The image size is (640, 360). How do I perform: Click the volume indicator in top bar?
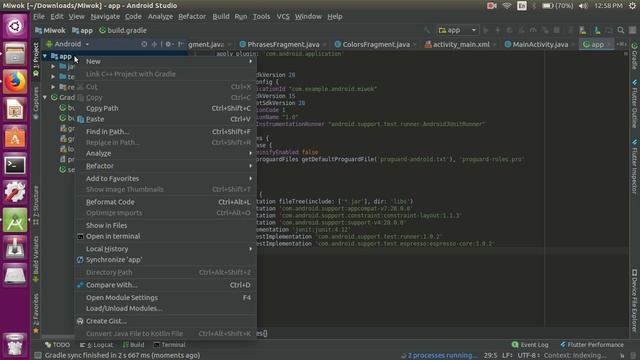583,6
